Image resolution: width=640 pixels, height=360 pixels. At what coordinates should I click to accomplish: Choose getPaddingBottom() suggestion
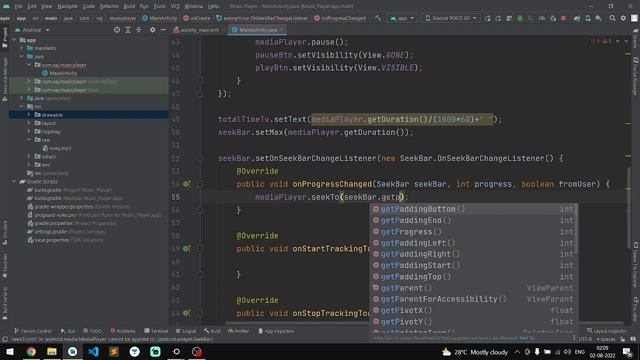[473, 209]
